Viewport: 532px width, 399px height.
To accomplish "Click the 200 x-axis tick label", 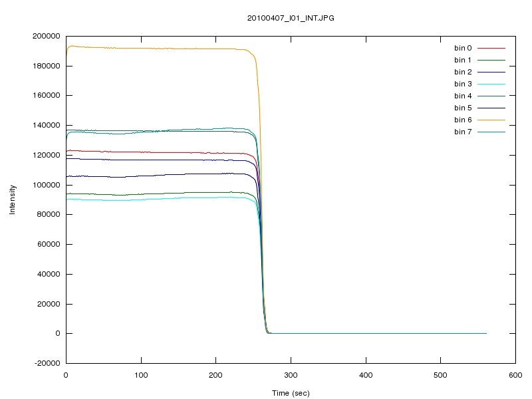I will 215,375.
